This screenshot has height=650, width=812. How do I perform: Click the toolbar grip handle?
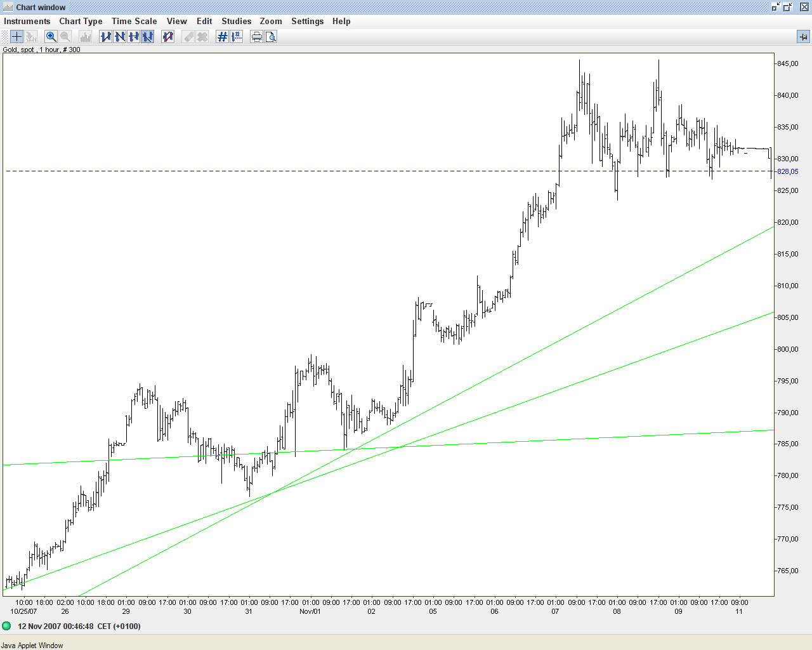(6, 37)
